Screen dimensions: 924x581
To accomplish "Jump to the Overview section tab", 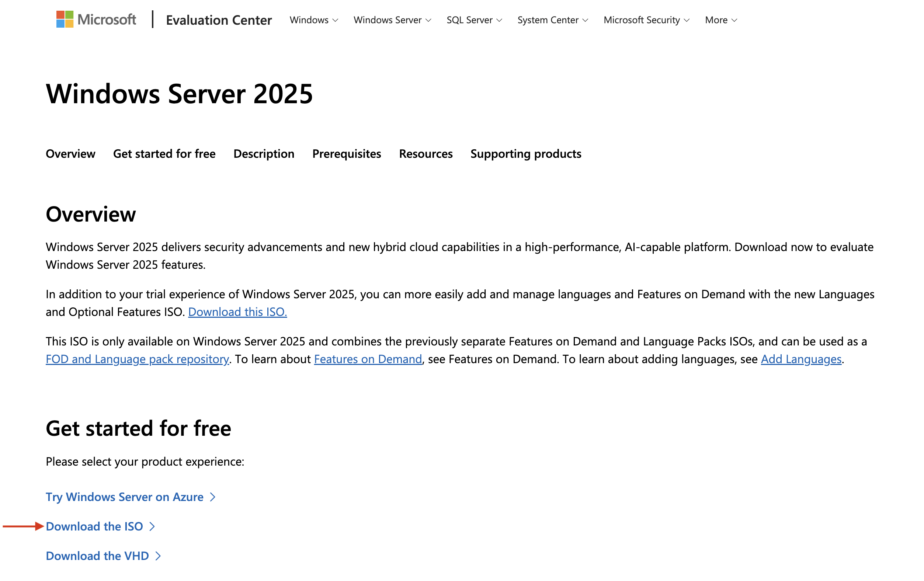I will pos(70,153).
